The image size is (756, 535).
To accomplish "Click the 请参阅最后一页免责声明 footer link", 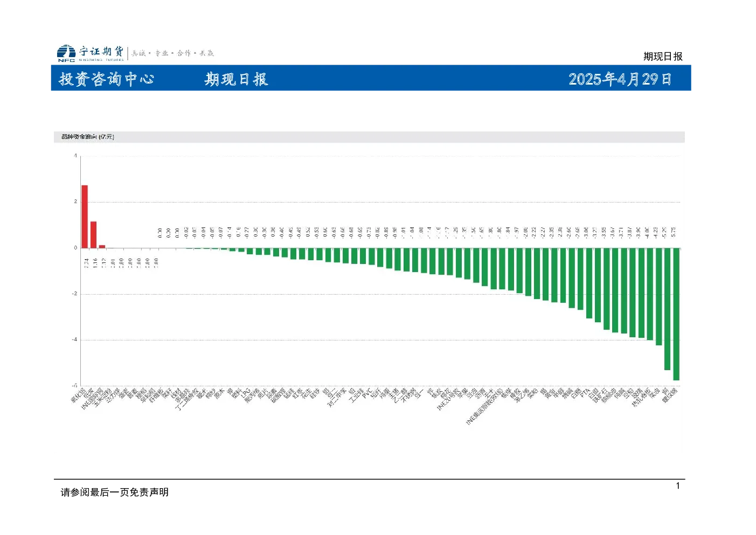I will 114,492.
